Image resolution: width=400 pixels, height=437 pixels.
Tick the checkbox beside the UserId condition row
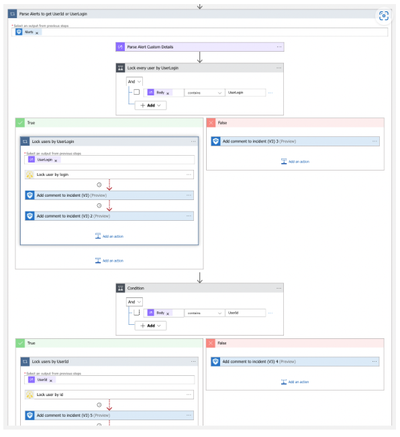(137, 312)
